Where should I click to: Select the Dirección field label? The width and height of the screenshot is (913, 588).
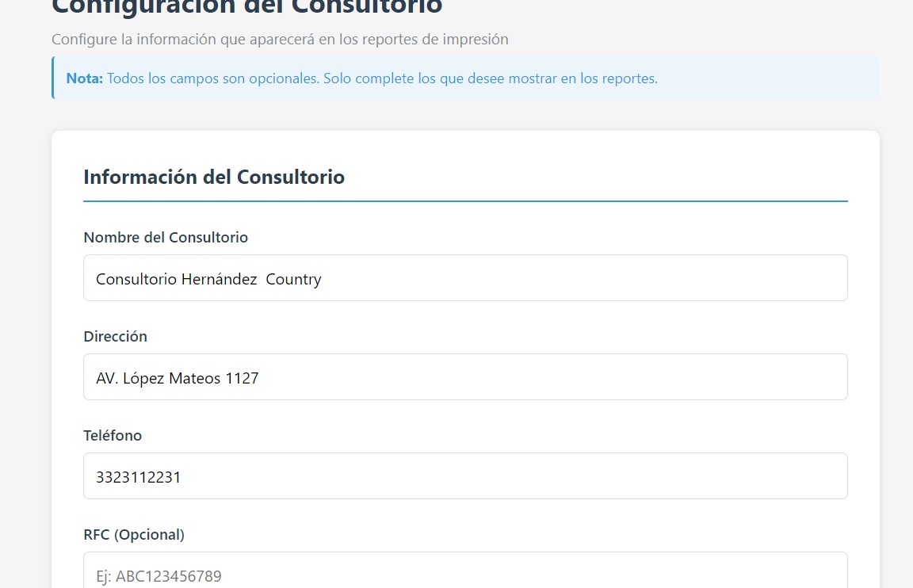115,336
